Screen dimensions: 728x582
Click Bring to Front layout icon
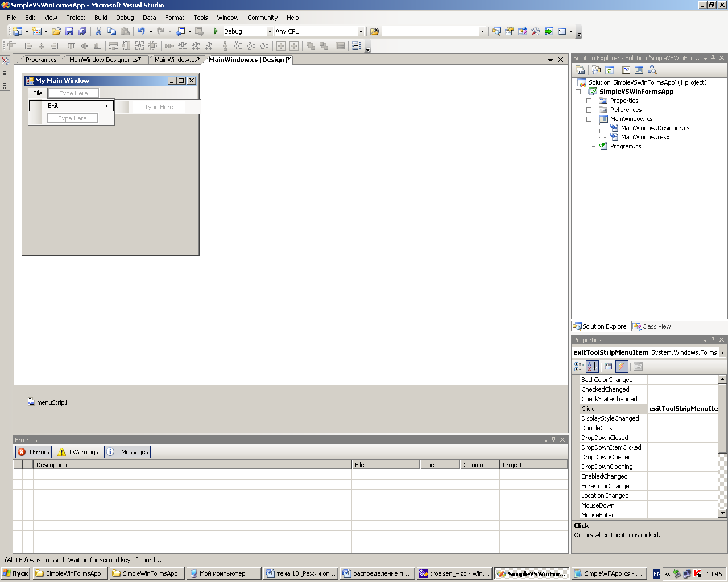pyautogui.click(x=311, y=46)
